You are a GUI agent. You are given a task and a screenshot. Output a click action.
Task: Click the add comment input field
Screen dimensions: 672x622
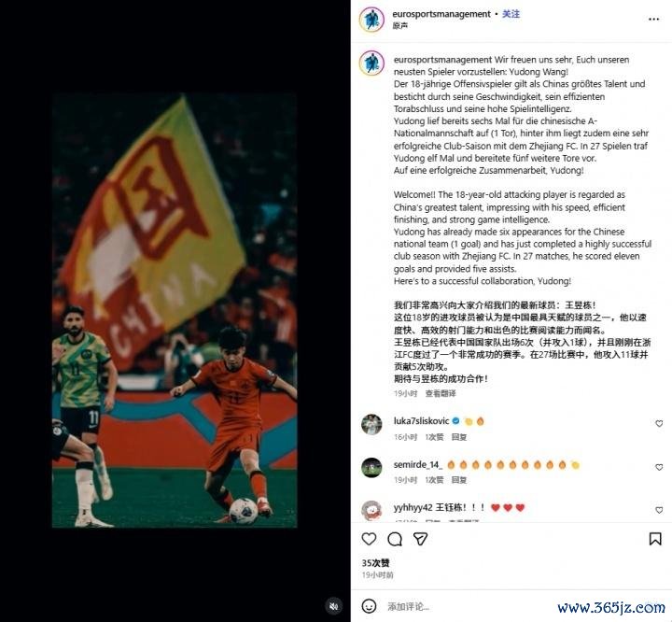point(468,606)
